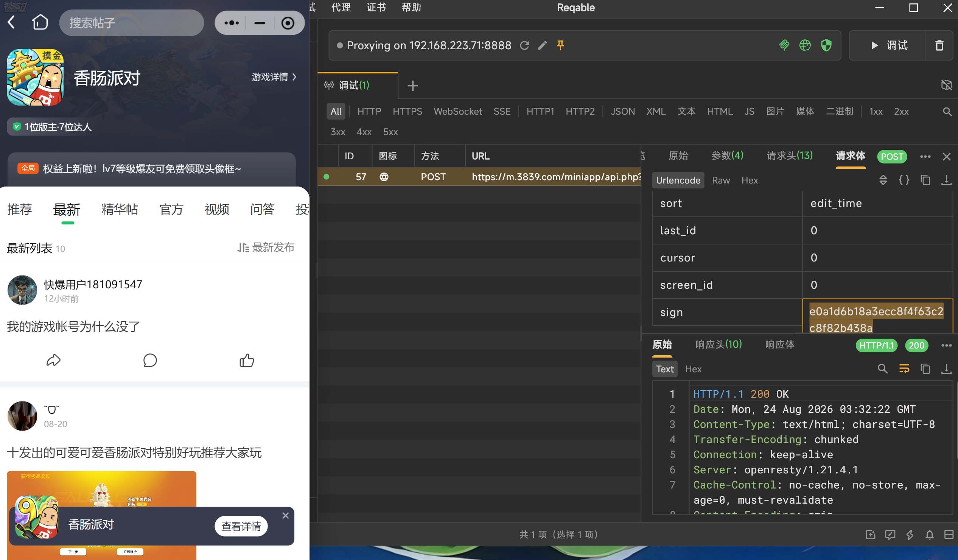The image size is (958, 560).
Task: Select the POST request row 57
Action: pos(479,177)
